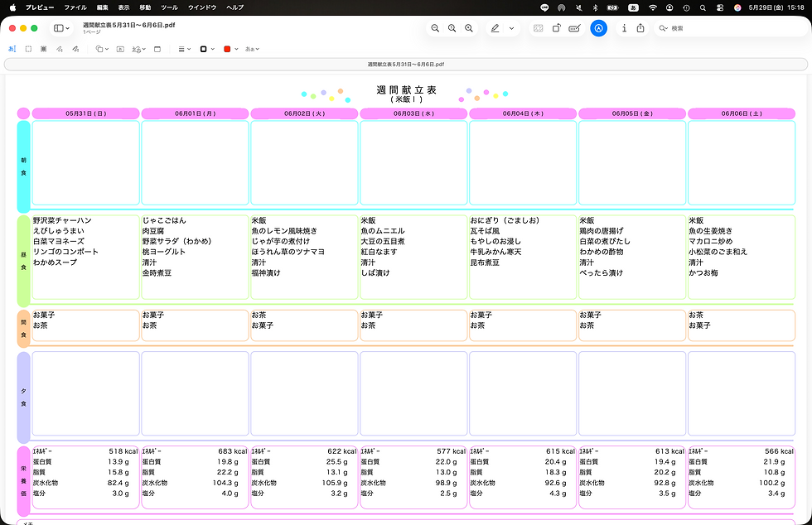Click the 週間献立表5月31日〜6月6日.pdf tab bar

coord(406,65)
